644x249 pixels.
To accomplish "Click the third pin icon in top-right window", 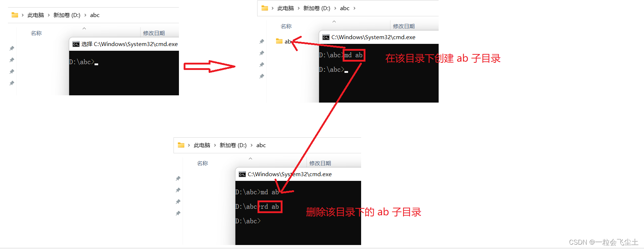I will 262,65.
